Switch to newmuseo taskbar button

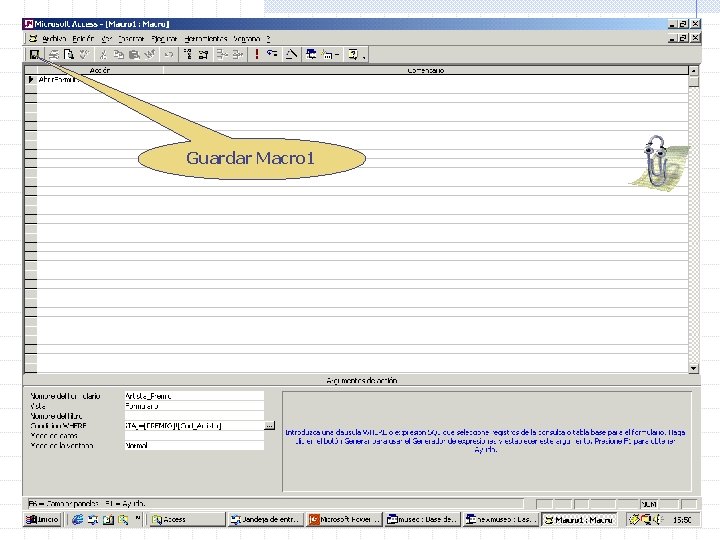tap(501, 519)
